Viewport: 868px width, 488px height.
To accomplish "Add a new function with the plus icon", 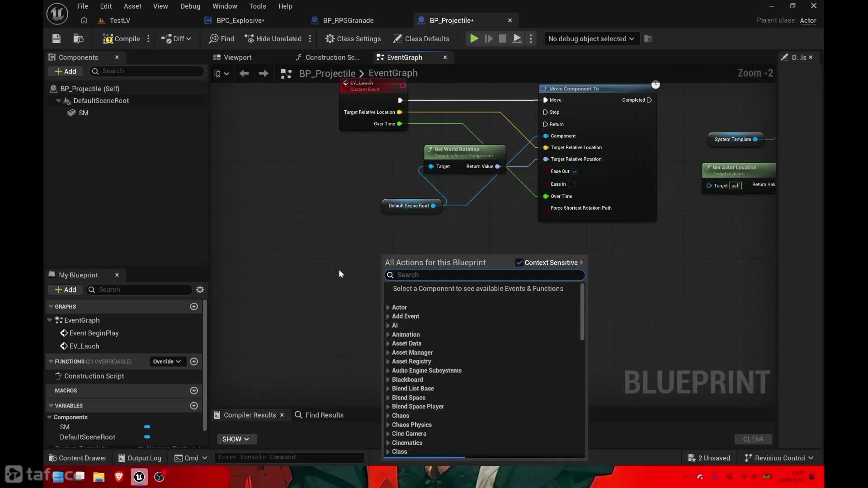I will [194, 361].
